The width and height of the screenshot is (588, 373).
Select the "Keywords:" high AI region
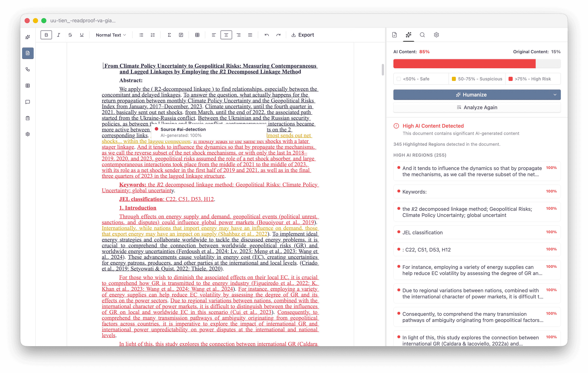pyautogui.click(x=477, y=192)
